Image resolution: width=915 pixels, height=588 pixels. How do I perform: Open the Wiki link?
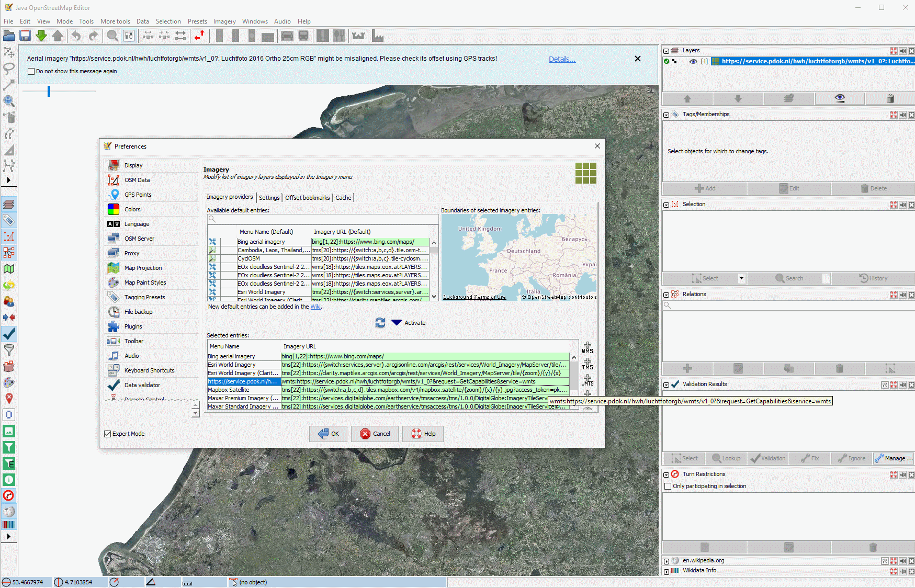[315, 307]
